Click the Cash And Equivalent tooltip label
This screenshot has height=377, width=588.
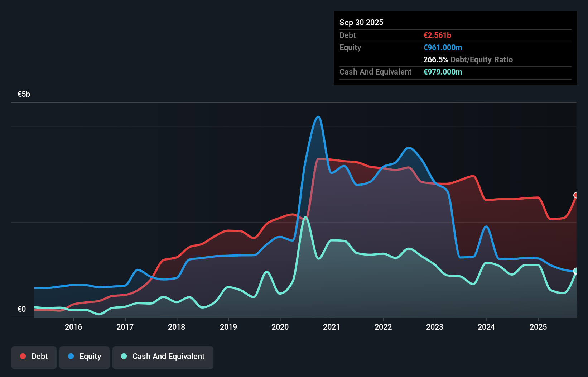coord(375,72)
